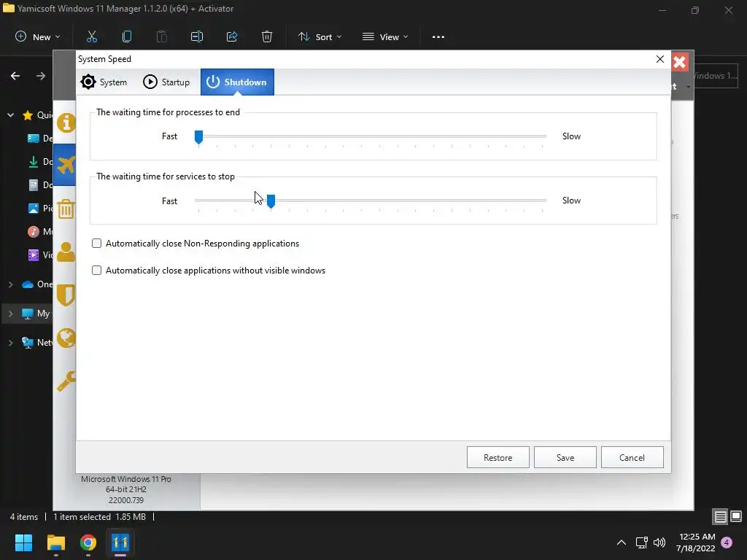Select Pictures in Explorer navigation pane

40,208
